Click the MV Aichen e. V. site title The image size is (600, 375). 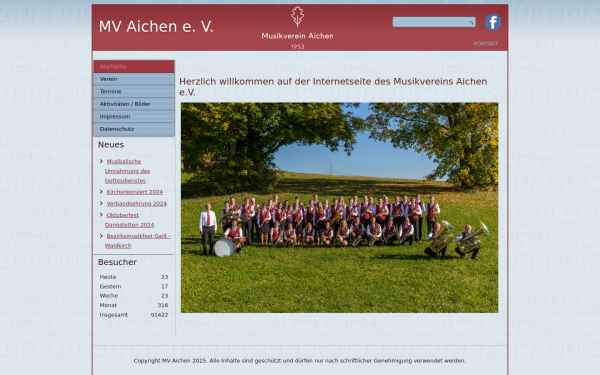pos(156,26)
